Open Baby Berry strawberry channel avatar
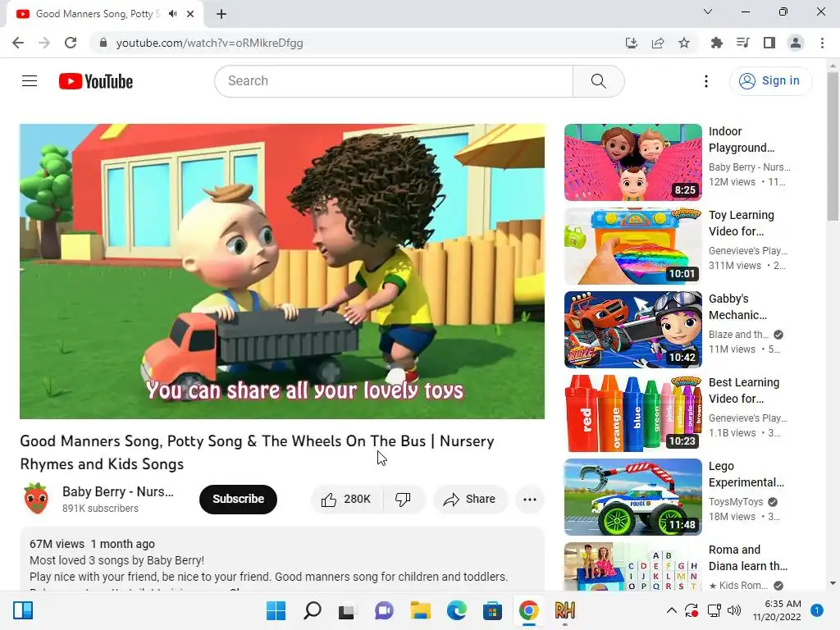840x630 pixels. pyautogui.click(x=36, y=499)
